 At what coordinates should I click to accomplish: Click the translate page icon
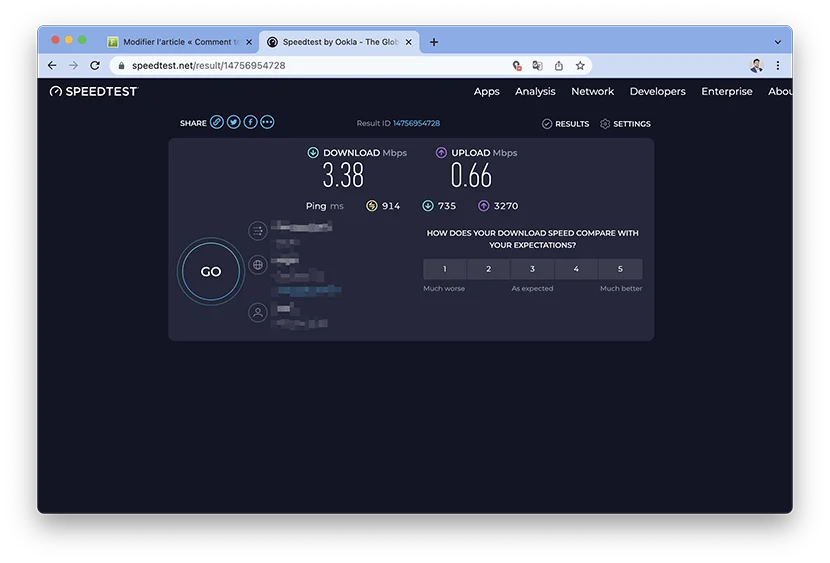point(537,66)
